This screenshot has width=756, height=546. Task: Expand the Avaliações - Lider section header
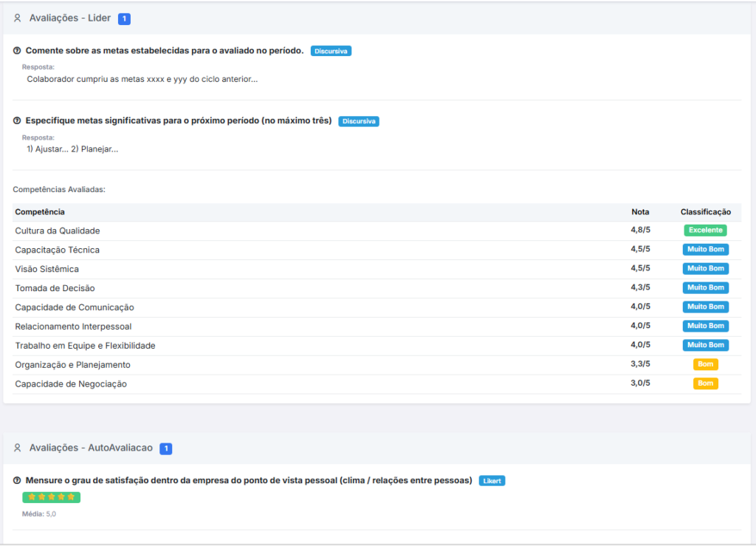[x=70, y=18]
